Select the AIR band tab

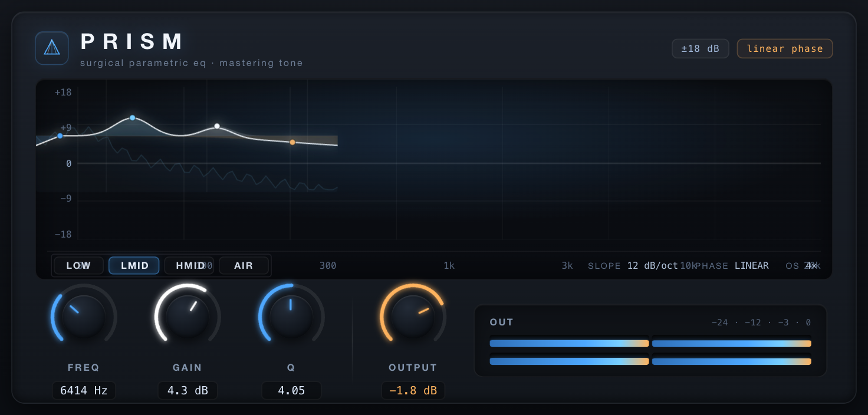244,266
